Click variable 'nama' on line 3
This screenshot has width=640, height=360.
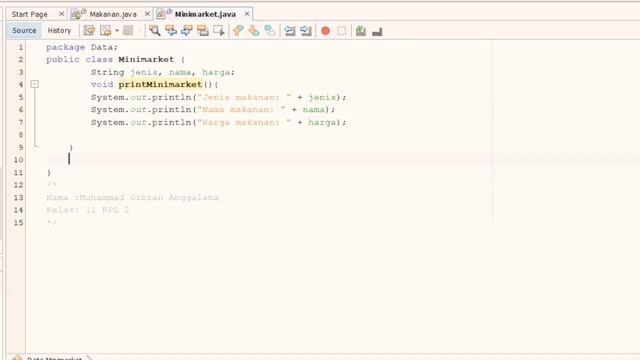pyautogui.click(x=180, y=72)
